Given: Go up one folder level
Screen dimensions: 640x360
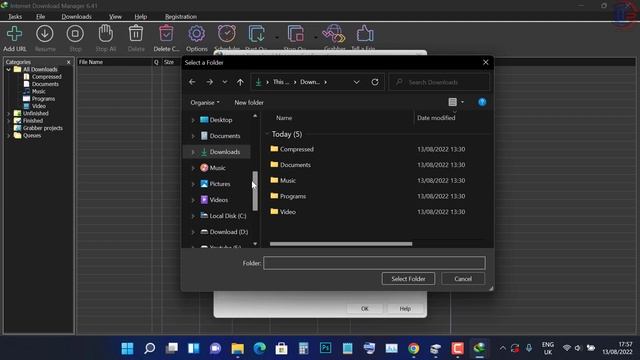Looking at the screenshot, I should coord(240,82).
